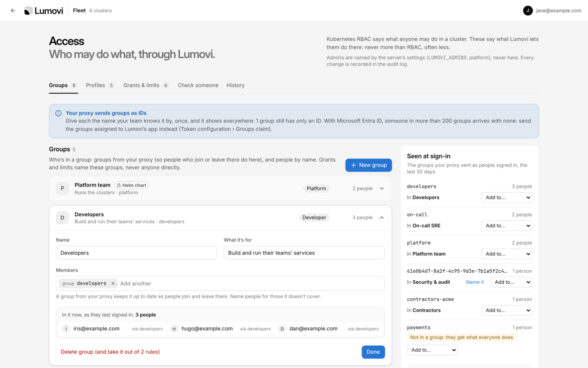Screen dimensions: 588x368
Task: Open Add to dropdown for on-call
Action: (x=507, y=226)
